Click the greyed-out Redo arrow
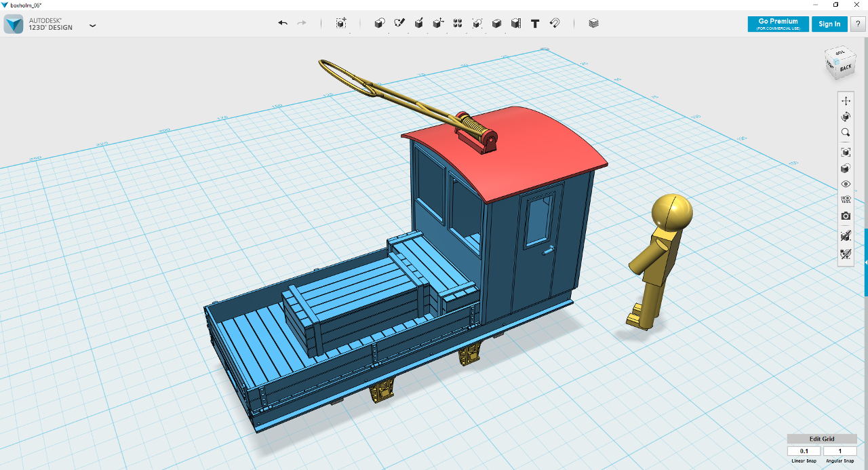The height and width of the screenshot is (470, 868). pos(302,23)
